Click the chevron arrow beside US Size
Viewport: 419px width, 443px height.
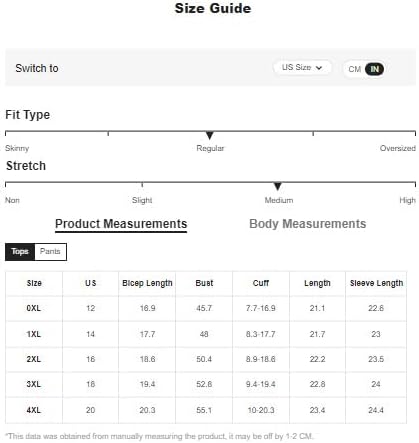(x=319, y=68)
